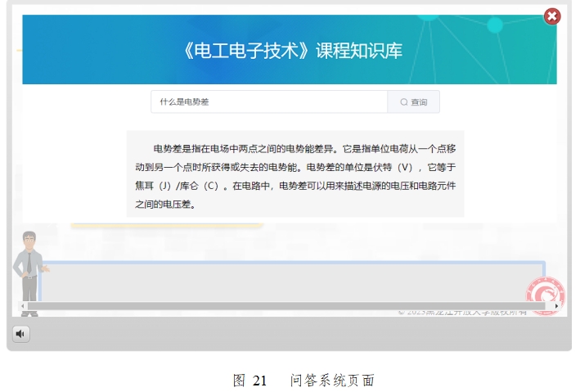
Task: Mute the audio with the speaker icon
Action: (20, 333)
